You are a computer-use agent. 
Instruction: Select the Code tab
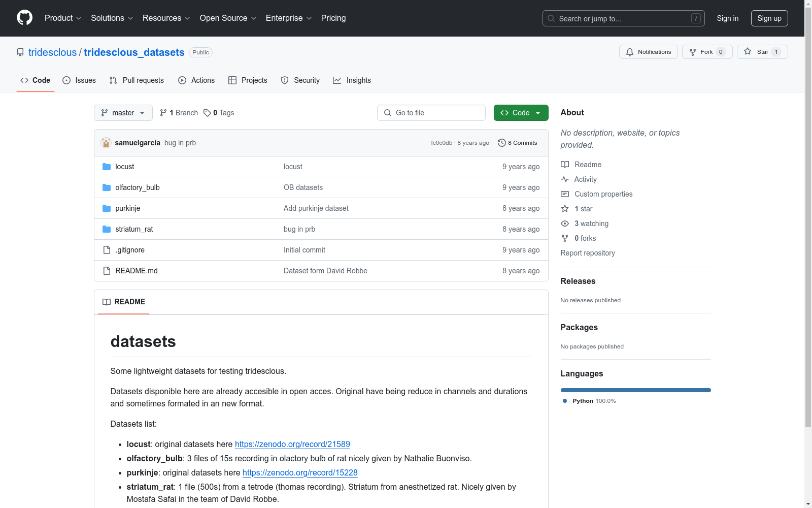[x=36, y=80]
